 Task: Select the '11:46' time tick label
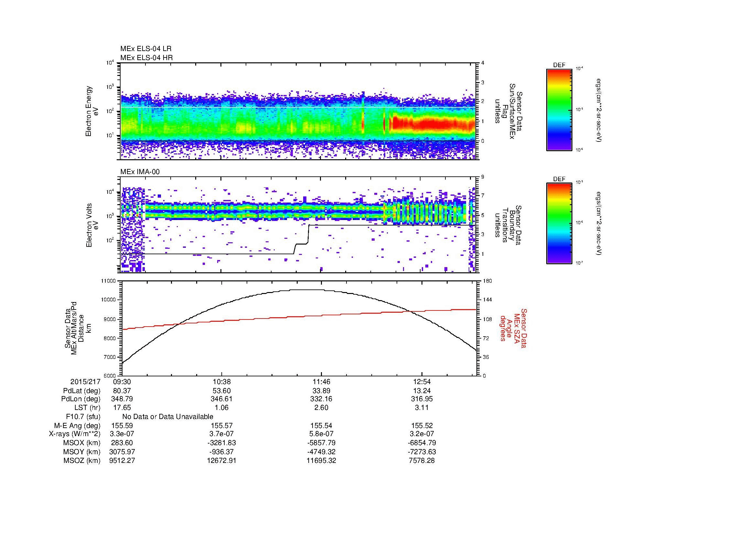[321, 382]
